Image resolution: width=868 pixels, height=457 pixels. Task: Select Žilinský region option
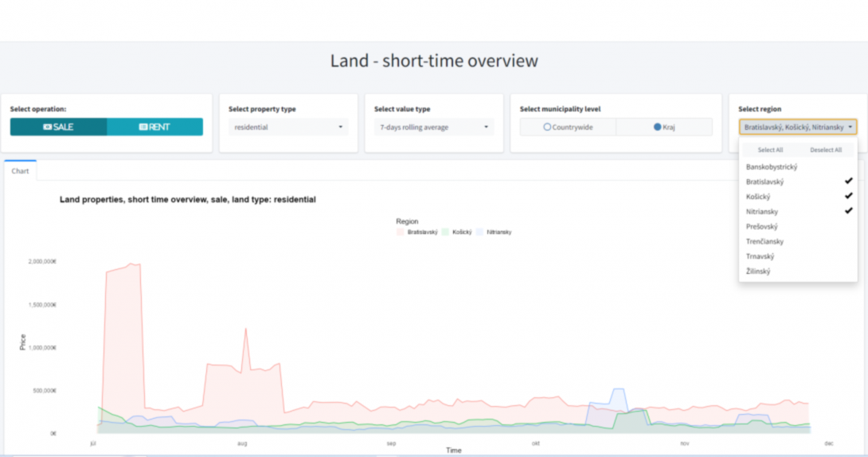pyautogui.click(x=798, y=271)
